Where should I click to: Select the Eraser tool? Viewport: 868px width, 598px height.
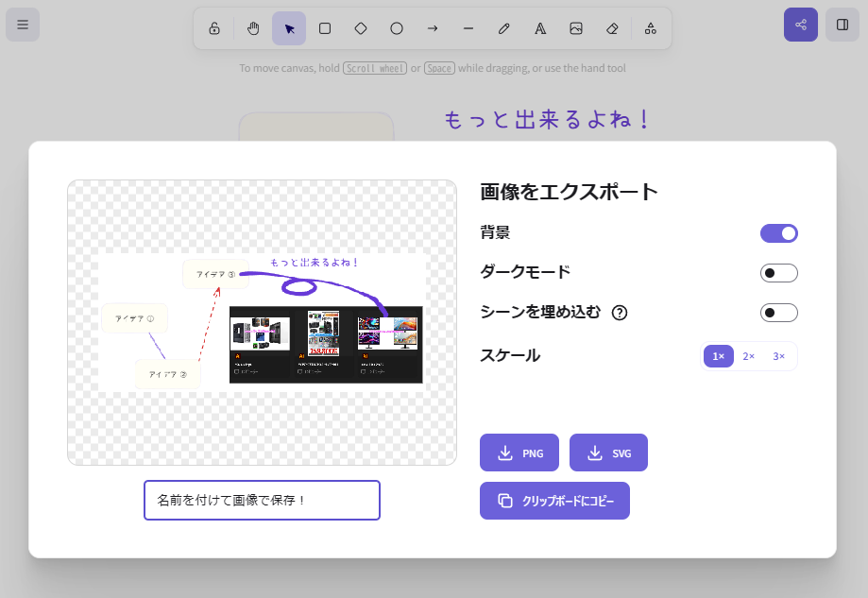(612, 28)
